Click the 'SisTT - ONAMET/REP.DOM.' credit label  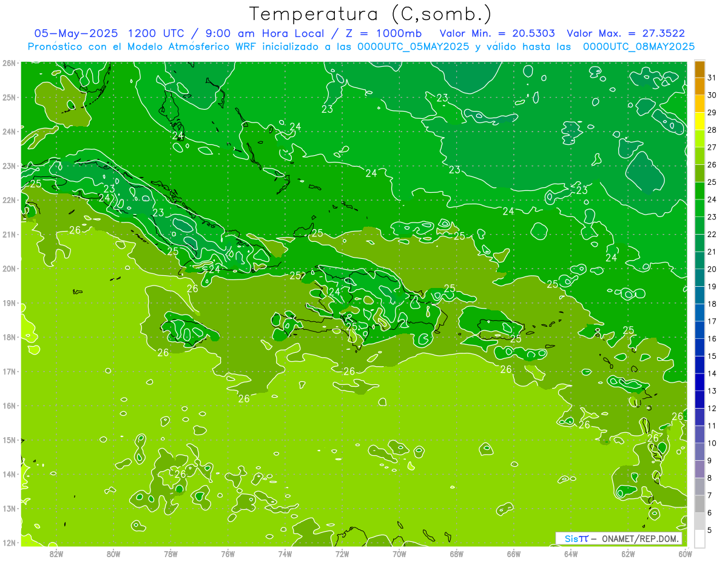tap(619, 538)
